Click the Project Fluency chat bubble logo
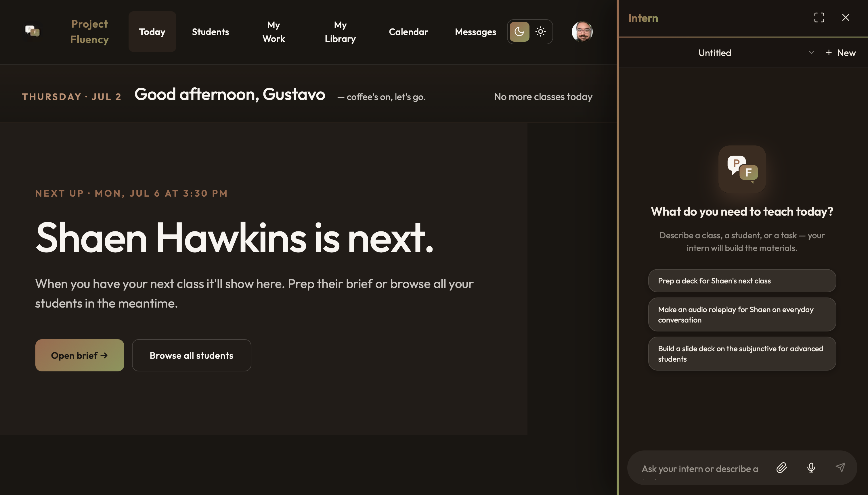 32,32
